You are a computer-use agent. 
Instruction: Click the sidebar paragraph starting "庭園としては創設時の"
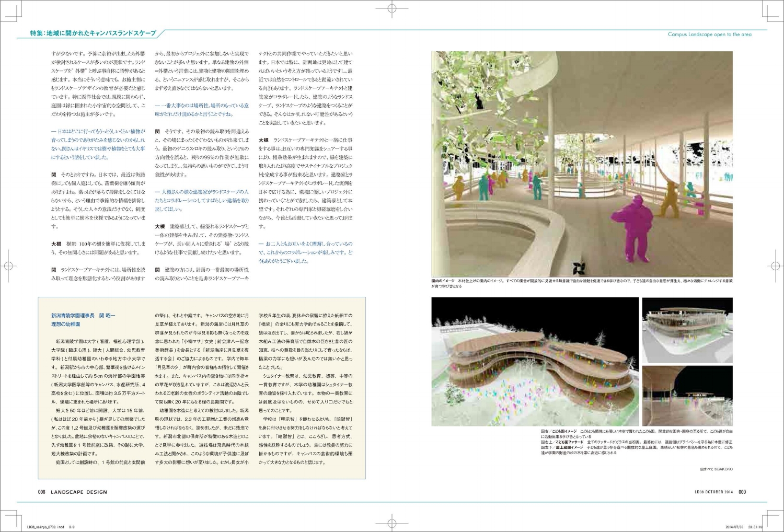98,462
